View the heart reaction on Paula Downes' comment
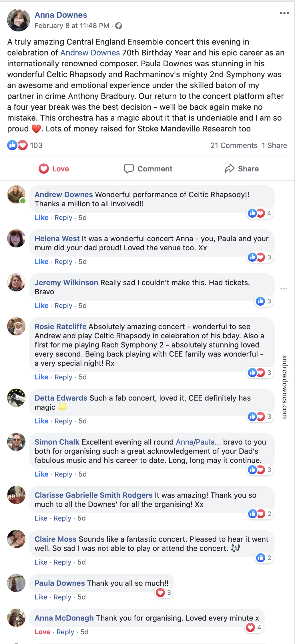This screenshot has width=295, height=644. [x=164, y=593]
